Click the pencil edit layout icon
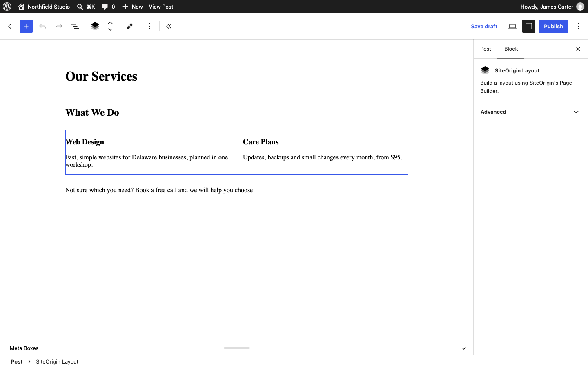Screen dimensions: 588x368 click(130, 26)
